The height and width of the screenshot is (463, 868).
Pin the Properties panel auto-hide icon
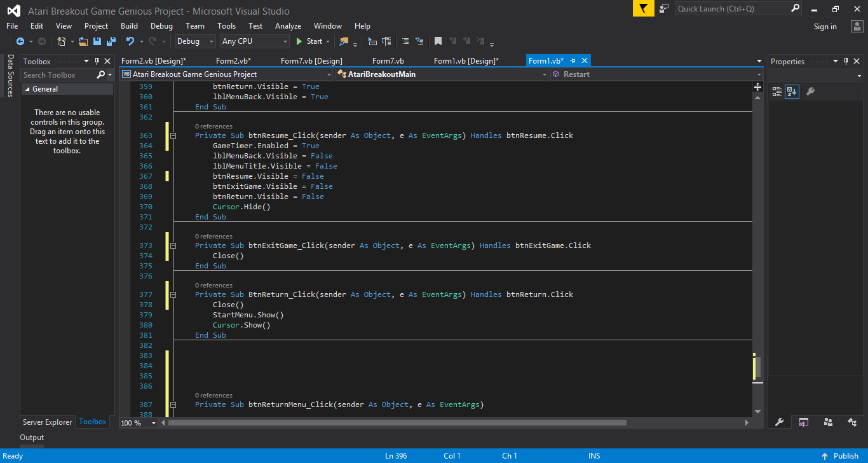(846, 61)
